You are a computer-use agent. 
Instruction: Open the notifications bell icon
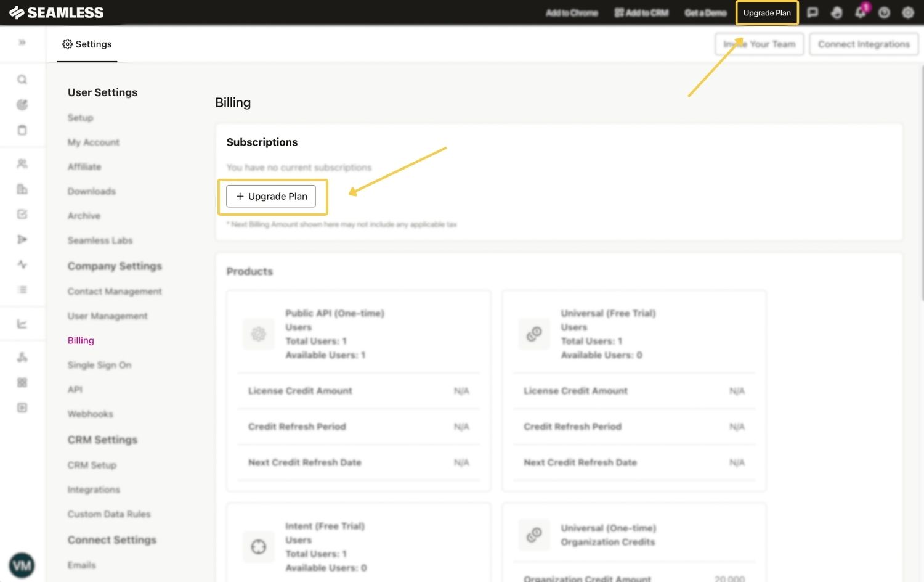coord(861,12)
